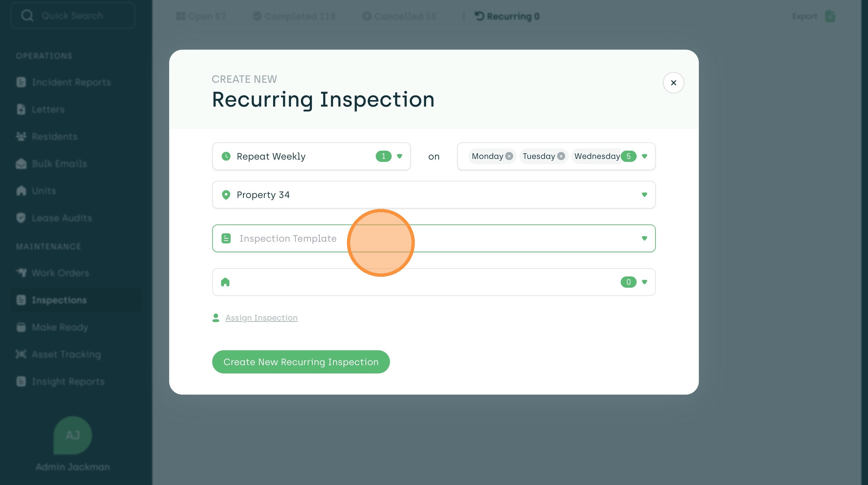Click the Quick Search field
The width and height of the screenshot is (868, 485).
coord(73,16)
